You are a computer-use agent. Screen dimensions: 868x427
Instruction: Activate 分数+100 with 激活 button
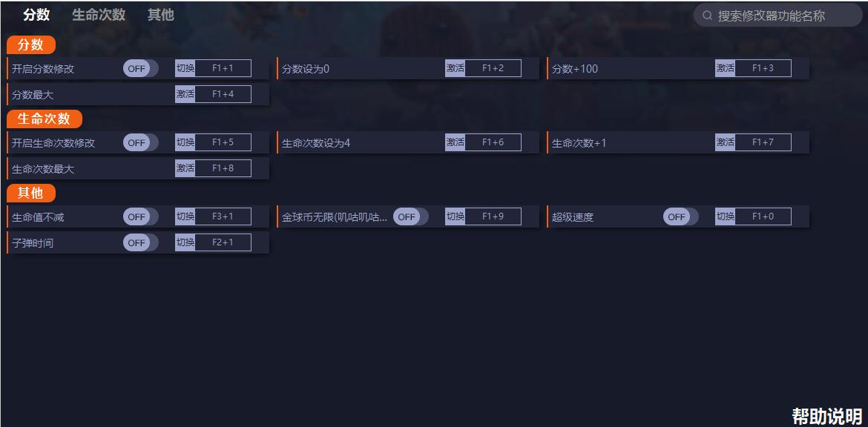725,68
